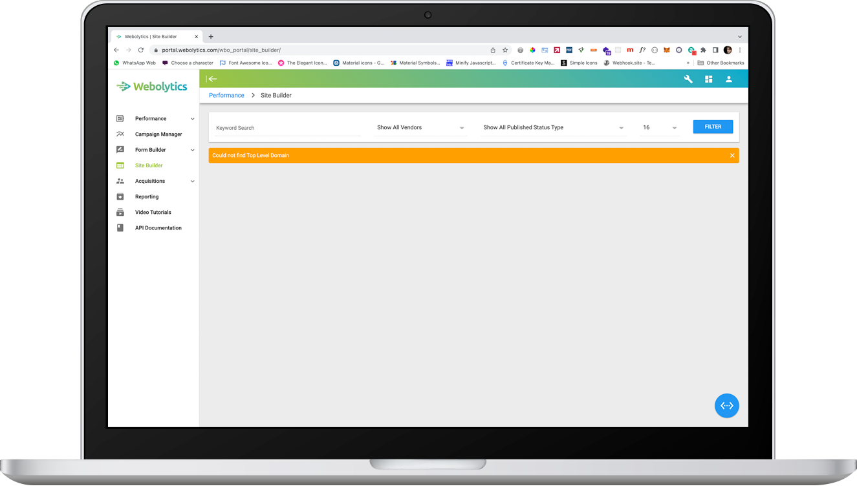Screen dimensions: 857x504
Task: Open Form Builder via its pencil icon
Action: 120,149
